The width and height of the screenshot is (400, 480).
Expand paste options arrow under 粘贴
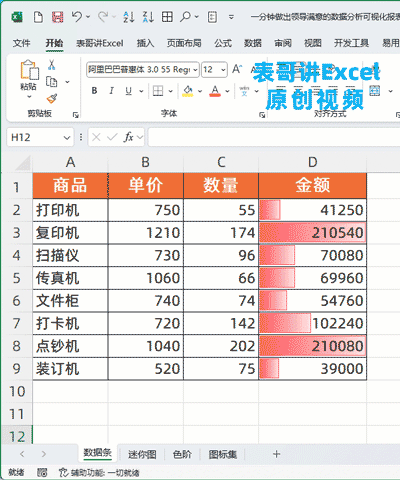29,97
